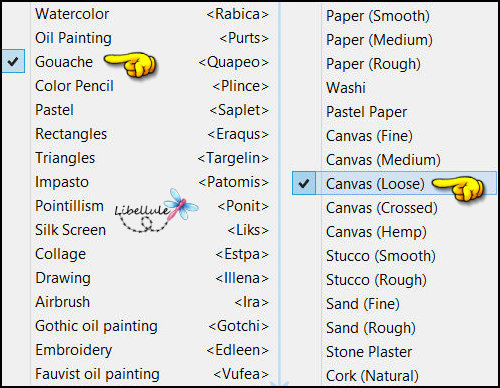Viewport: 500px width, 388px height.
Task: Click the Libellule dragonfly logo
Action: click(157, 211)
